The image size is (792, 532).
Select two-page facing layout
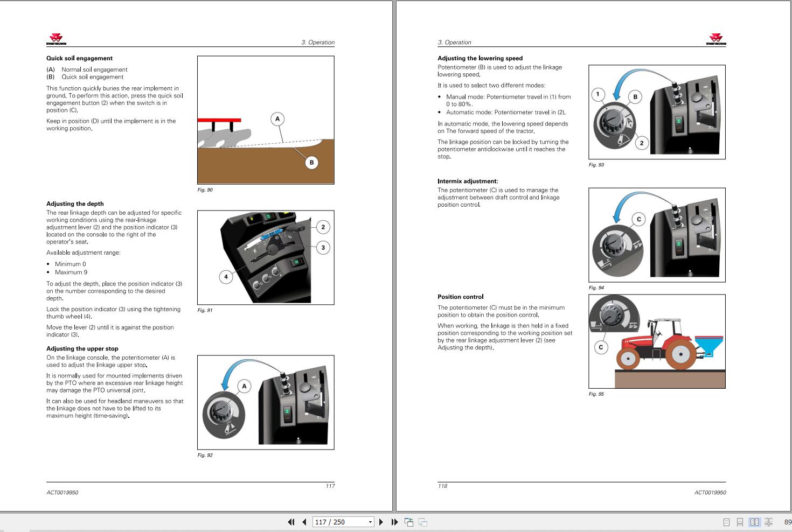tap(754, 522)
